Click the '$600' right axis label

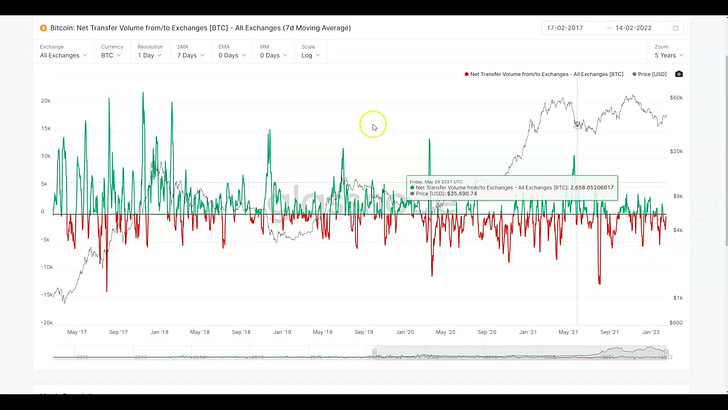pyautogui.click(x=676, y=323)
